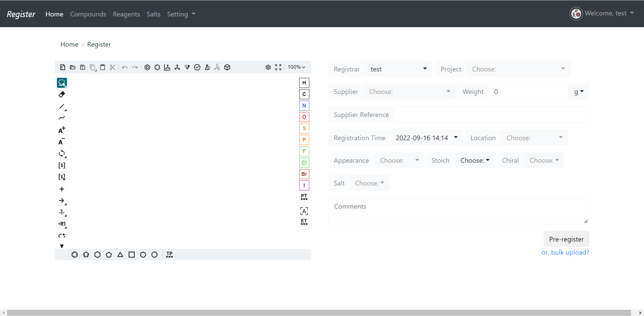
Task: Save the structure with the floppy icon
Action: [x=83, y=67]
